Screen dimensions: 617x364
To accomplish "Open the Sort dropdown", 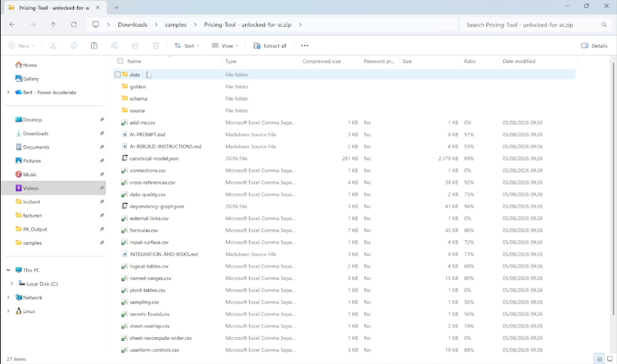I will pos(187,46).
